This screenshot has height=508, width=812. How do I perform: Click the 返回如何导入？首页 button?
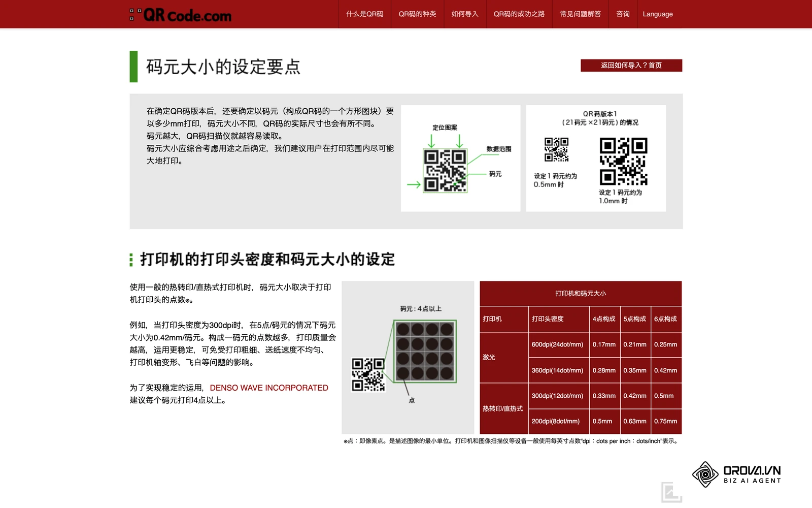coord(631,65)
